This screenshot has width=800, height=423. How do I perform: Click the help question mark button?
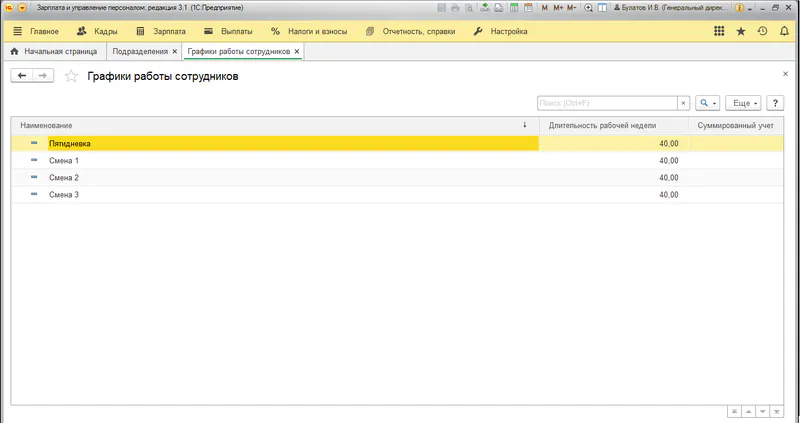[x=776, y=103]
